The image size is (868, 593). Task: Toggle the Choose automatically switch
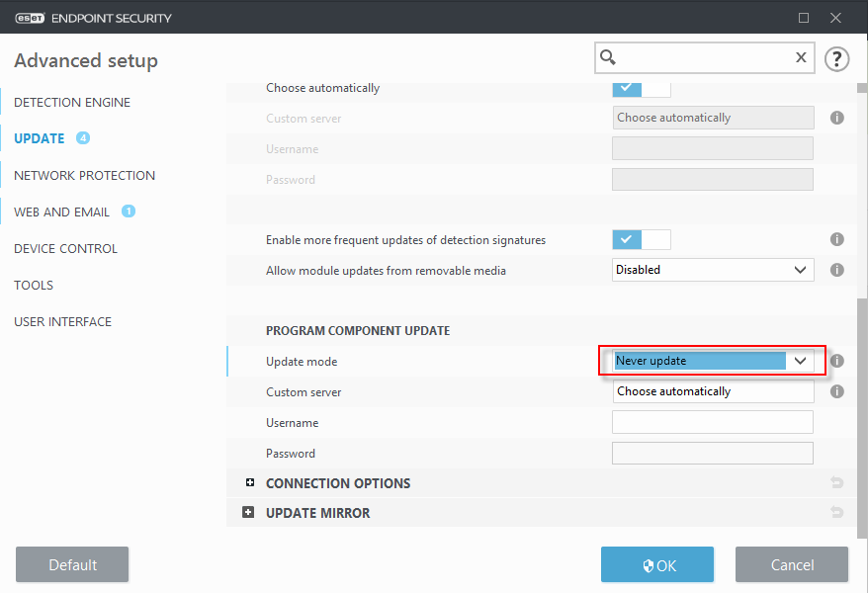[642, 88]
